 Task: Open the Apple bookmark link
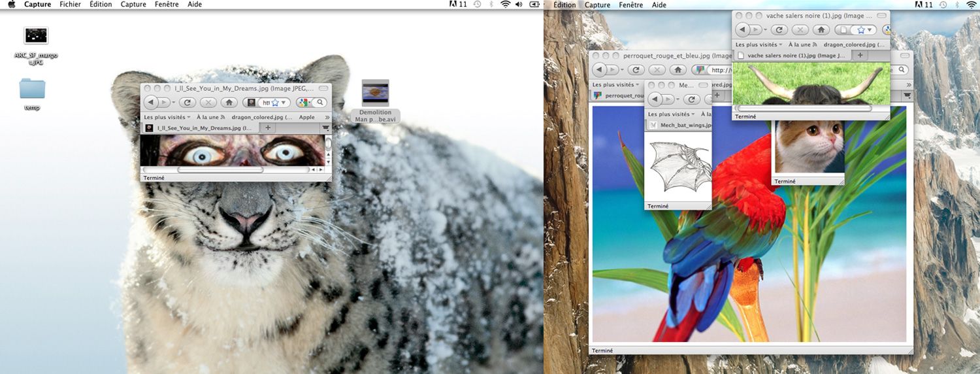pos(306,118)
